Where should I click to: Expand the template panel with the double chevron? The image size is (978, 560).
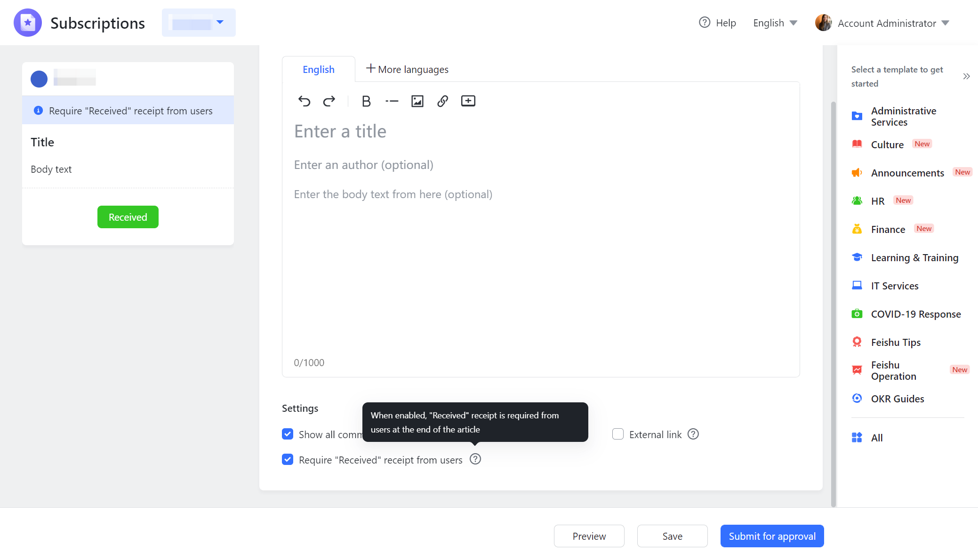[967, 76]
